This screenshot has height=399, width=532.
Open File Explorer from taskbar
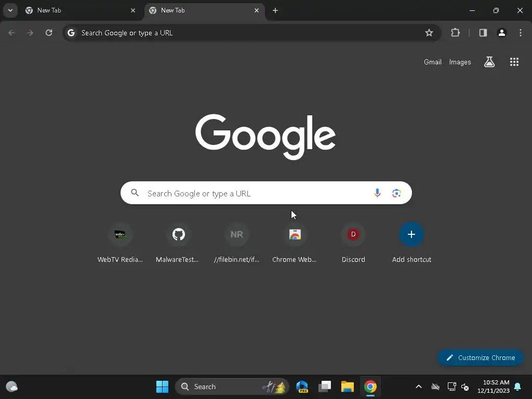tap(348, 387)
